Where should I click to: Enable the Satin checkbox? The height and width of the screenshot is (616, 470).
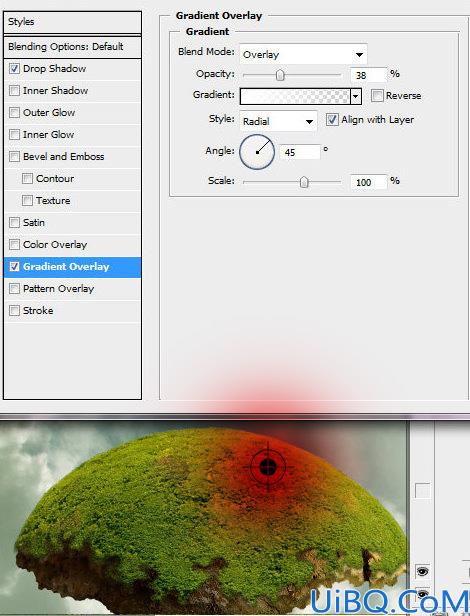pyautogui.click(x=14, y=223)
